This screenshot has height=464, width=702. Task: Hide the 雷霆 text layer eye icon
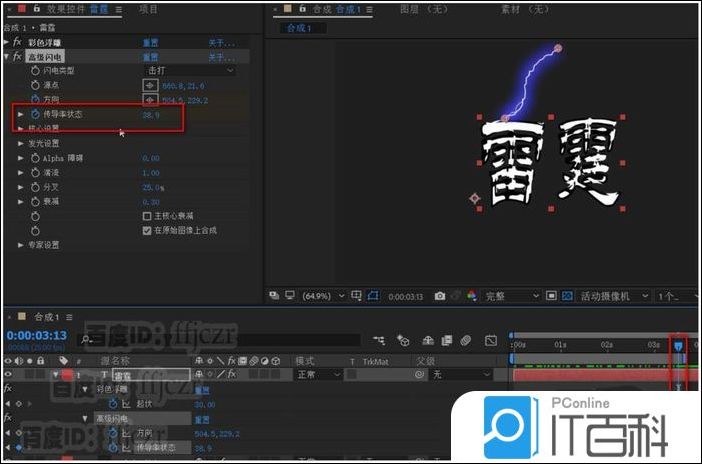tap(8, 374)
